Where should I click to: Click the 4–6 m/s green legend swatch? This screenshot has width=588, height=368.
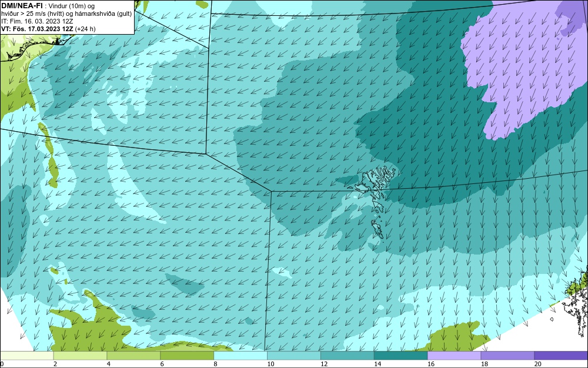tap(133, 355)
